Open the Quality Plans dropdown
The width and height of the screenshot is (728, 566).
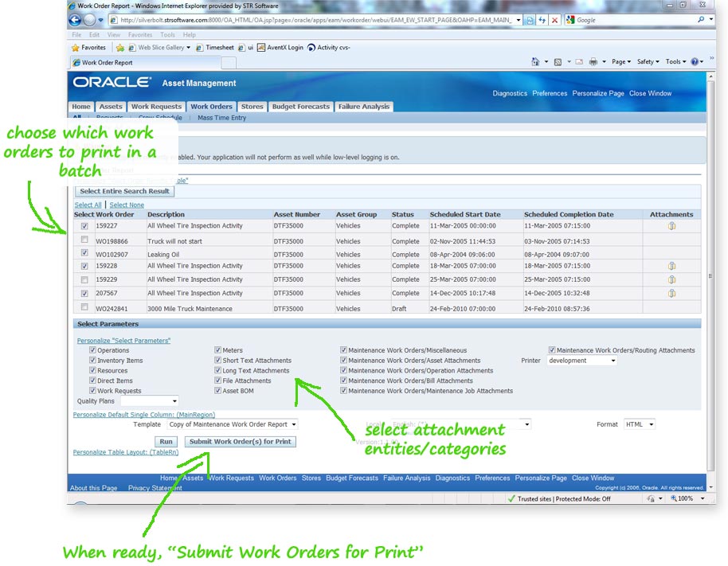pyautogui.click(x=150, y=401)
